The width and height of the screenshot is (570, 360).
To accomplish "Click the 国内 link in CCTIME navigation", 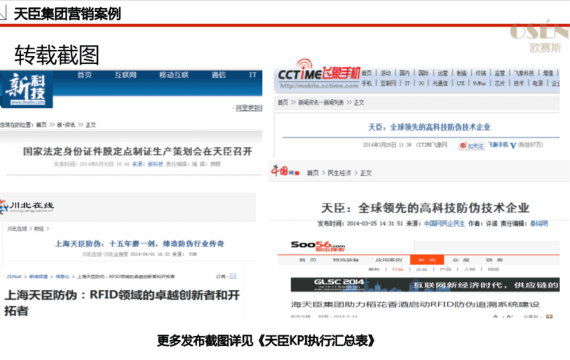I will click(404, 73).
